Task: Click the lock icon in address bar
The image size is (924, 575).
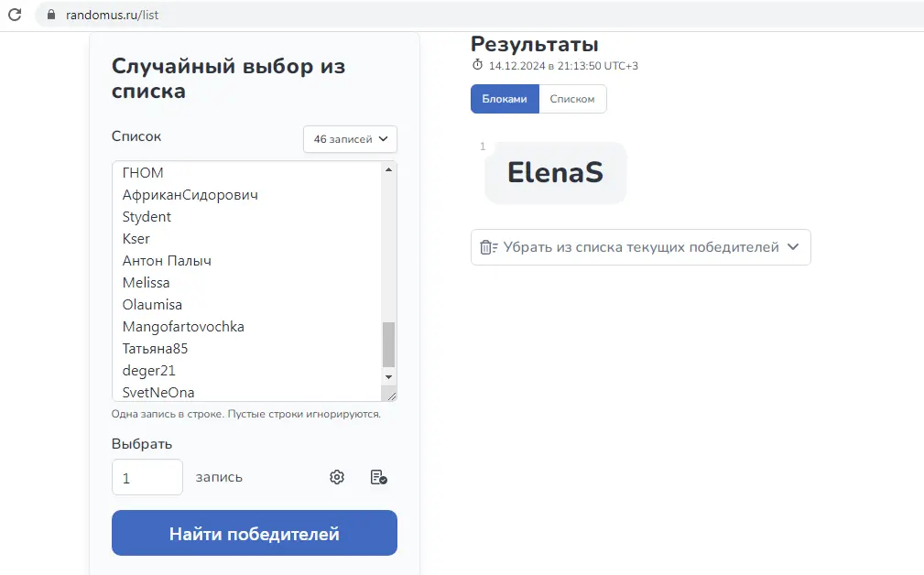Action: pyautogui.click(x=51, y=15)
